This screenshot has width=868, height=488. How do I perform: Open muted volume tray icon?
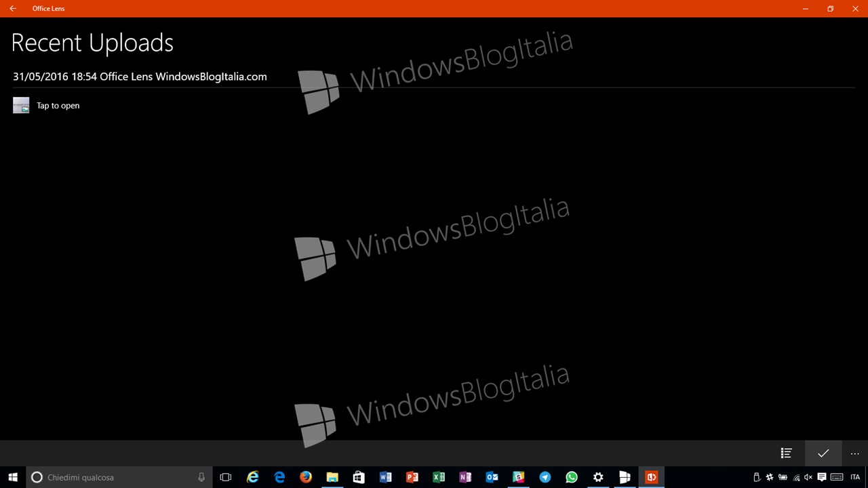coord(808,477)
